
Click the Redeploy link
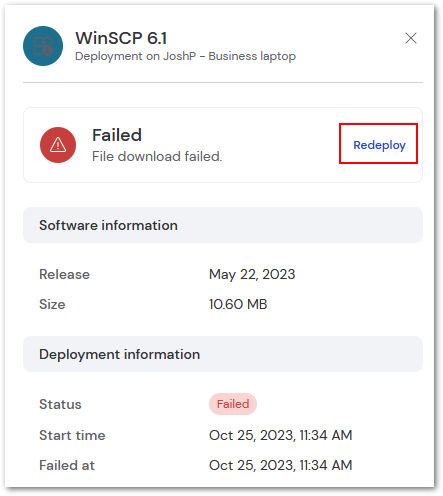pos(379,145)
